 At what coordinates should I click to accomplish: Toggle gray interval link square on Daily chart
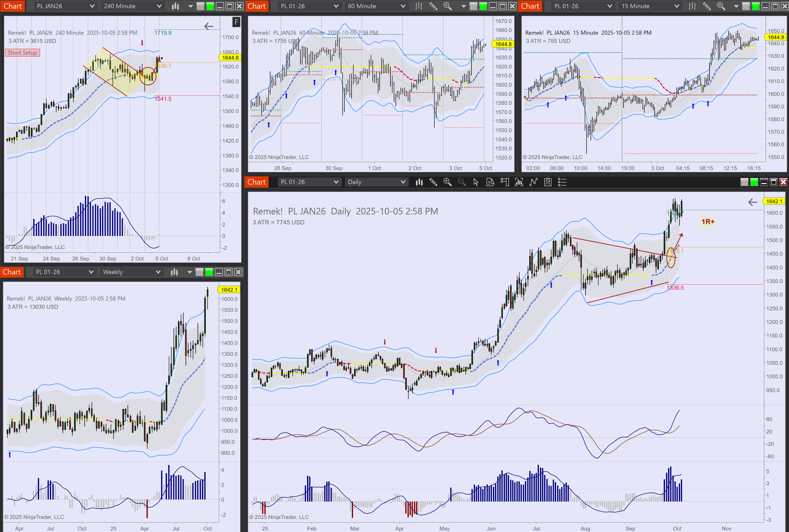pos(744,182)
